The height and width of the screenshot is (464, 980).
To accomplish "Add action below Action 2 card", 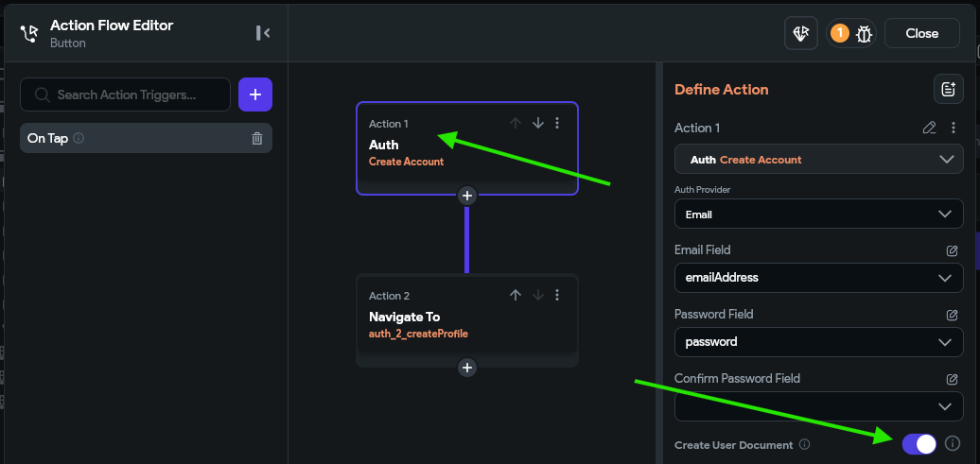I will (x=467, y=368).
